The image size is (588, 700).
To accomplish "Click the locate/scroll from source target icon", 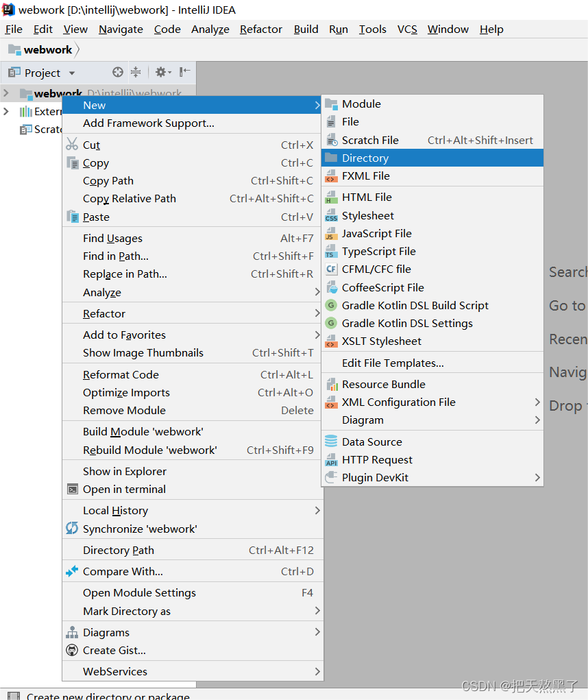I will coord(118,72).
